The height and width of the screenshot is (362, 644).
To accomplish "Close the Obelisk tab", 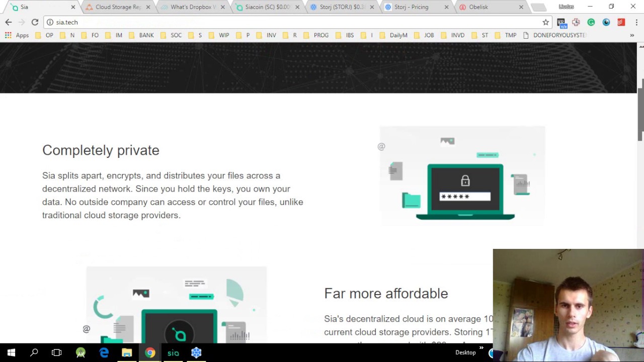I will (521, 7).
